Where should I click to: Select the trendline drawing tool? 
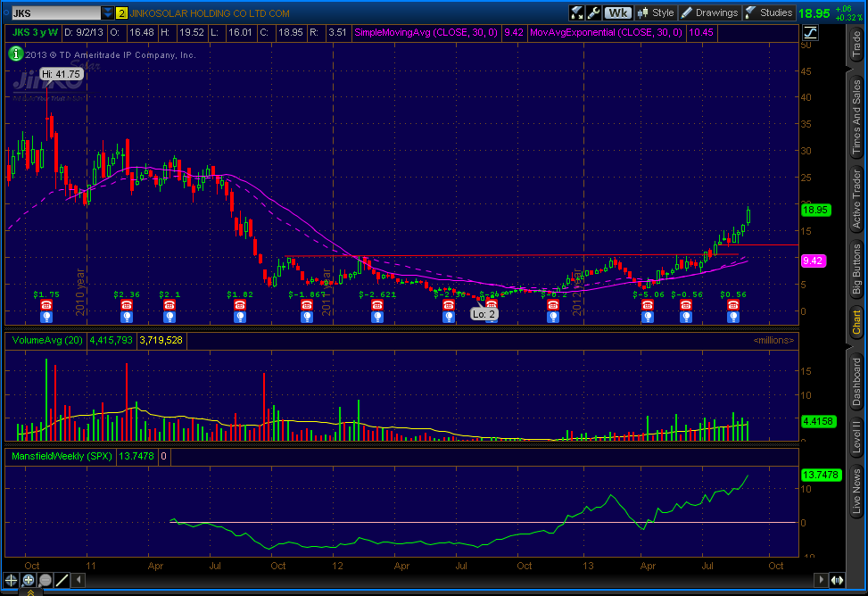[62, 580]
